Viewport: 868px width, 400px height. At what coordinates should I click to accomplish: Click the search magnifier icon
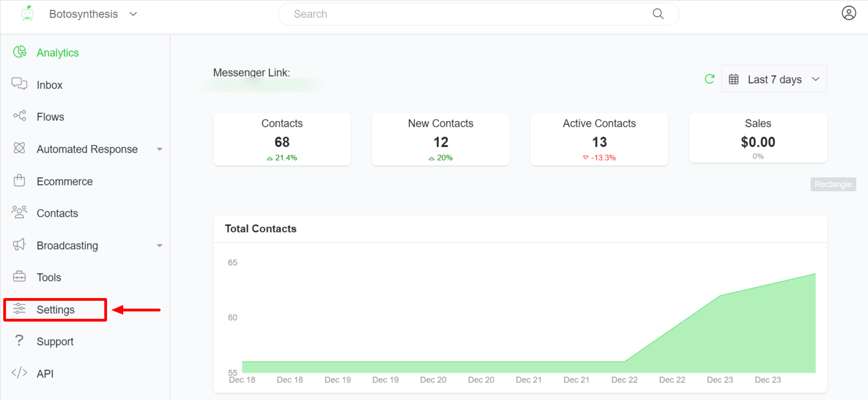(x=658, y=14)
